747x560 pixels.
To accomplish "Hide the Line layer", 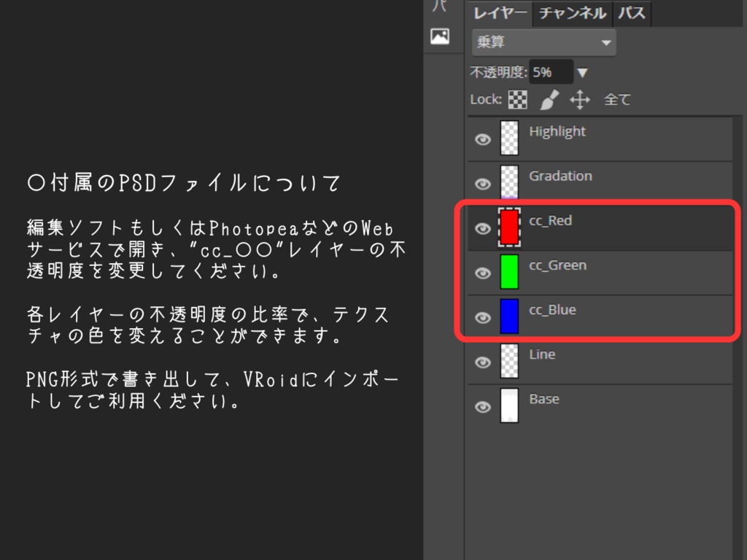I will tap(482, 362).
